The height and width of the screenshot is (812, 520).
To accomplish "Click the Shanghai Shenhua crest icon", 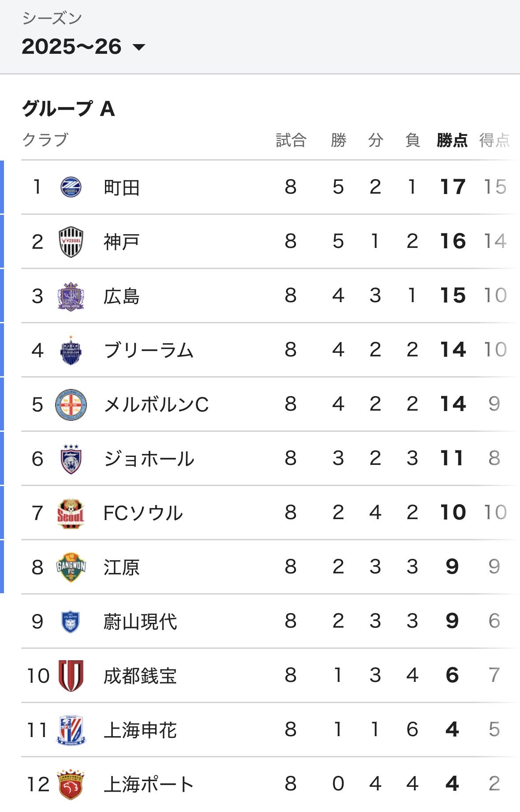I will (71, 730).
